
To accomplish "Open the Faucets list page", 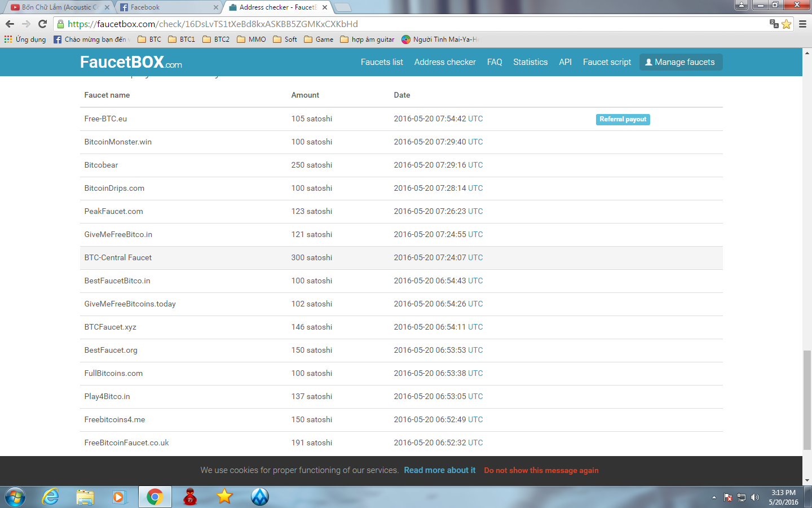I will coord(382,62).
